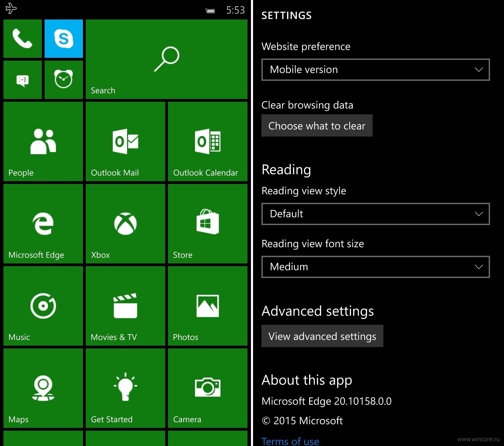The image size is (504, 446).
Task: Click Choose what to clear button
Action: pyautogui.click(x=317, y=125)
